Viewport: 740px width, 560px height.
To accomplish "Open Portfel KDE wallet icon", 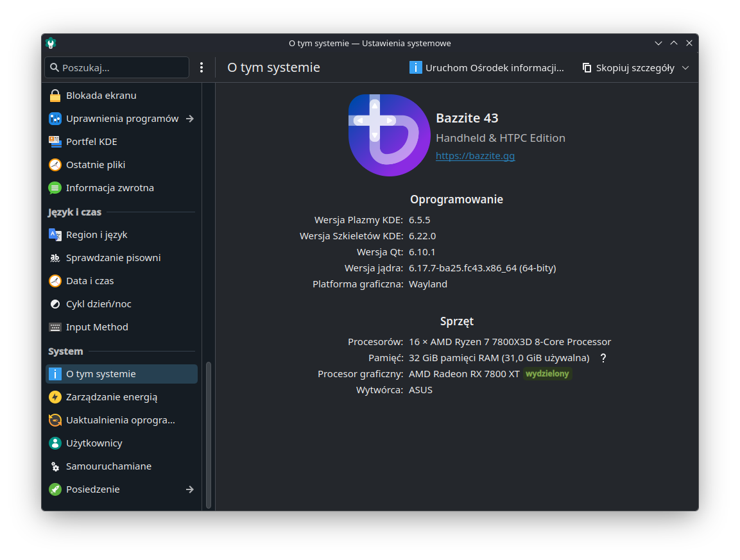I will point(55,142).
